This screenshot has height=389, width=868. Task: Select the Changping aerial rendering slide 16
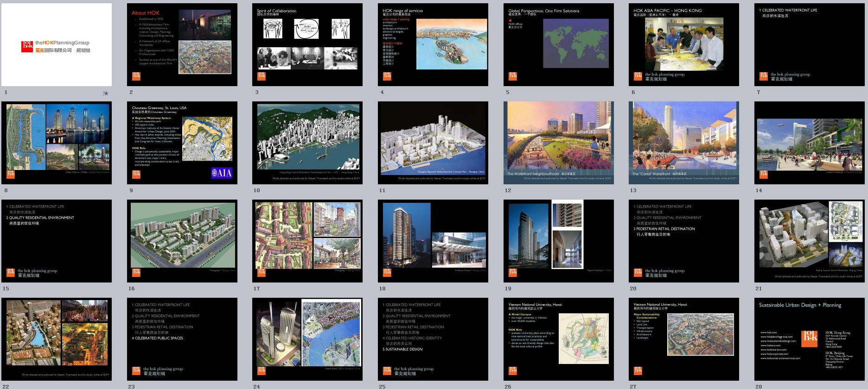(182, 241)
